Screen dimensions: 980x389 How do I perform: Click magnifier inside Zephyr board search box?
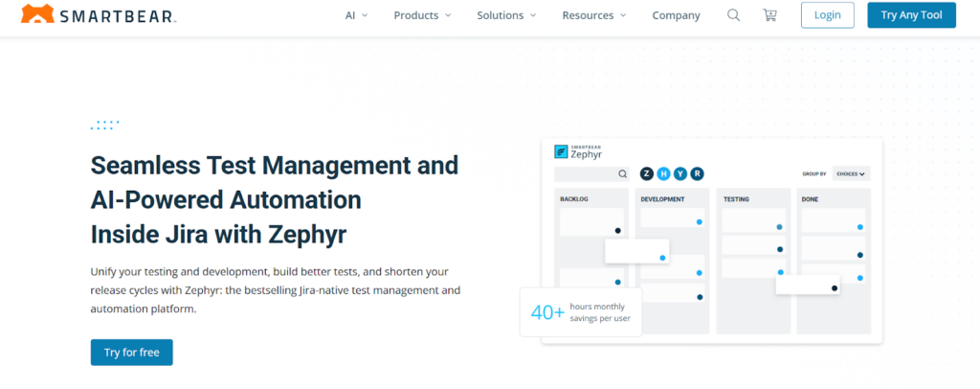(x=622, y=174)
